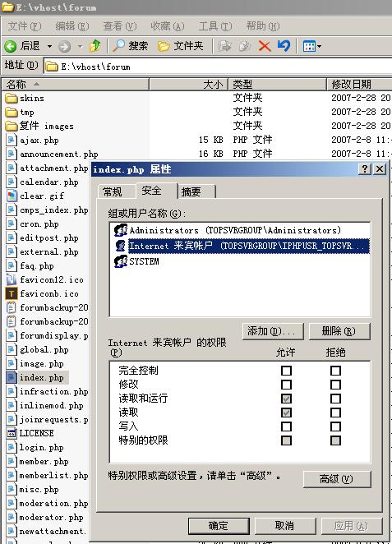Switch to the 安全 (Security) tab
The width and height of the screenshot is (392, 544).
156,191
